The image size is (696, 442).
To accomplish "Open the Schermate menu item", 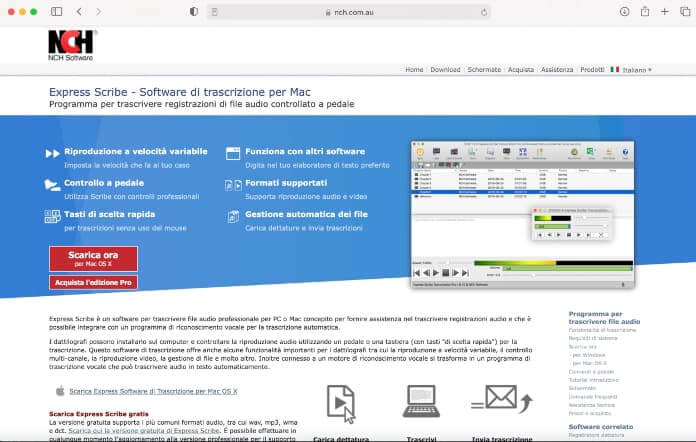I will [484, 70].
